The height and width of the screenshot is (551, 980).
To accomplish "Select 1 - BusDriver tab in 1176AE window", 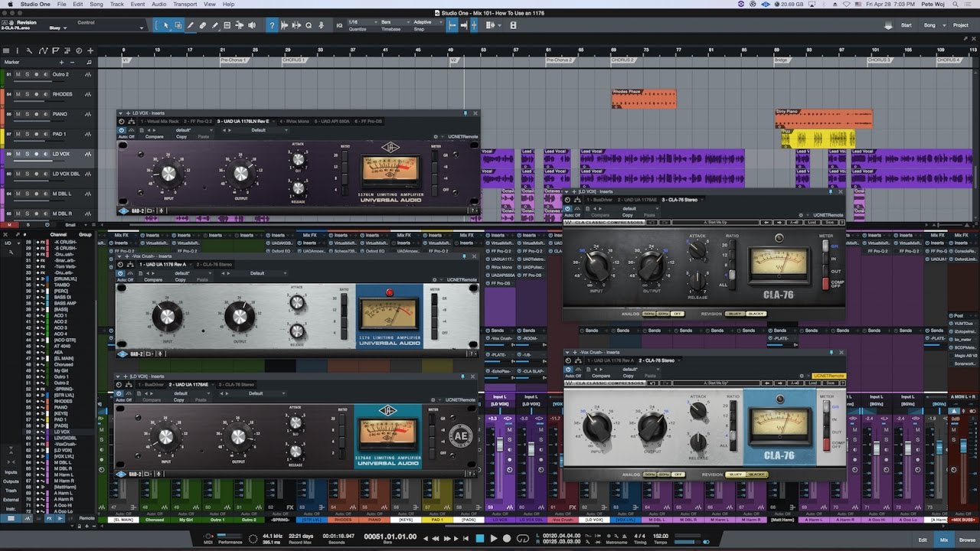I will pyautogui.click(x=152, y=384).
